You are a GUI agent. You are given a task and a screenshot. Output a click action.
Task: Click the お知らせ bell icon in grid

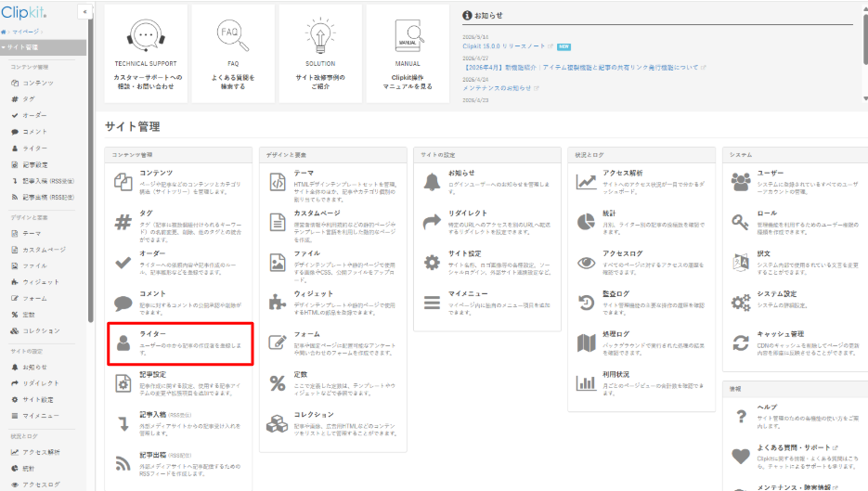coord(432,182)
